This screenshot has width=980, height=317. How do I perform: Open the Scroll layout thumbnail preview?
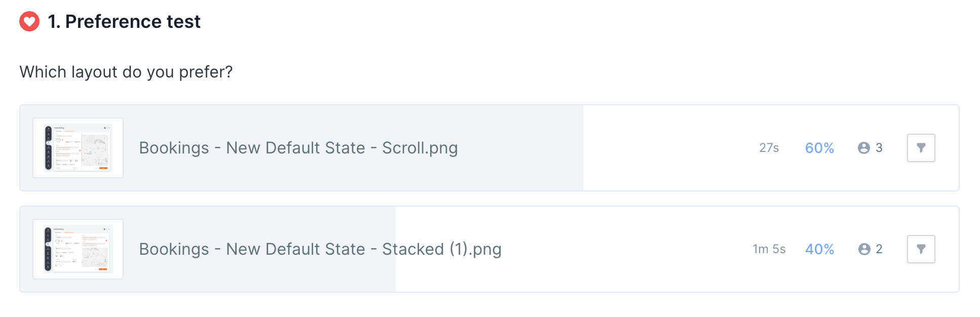point(78,148)
